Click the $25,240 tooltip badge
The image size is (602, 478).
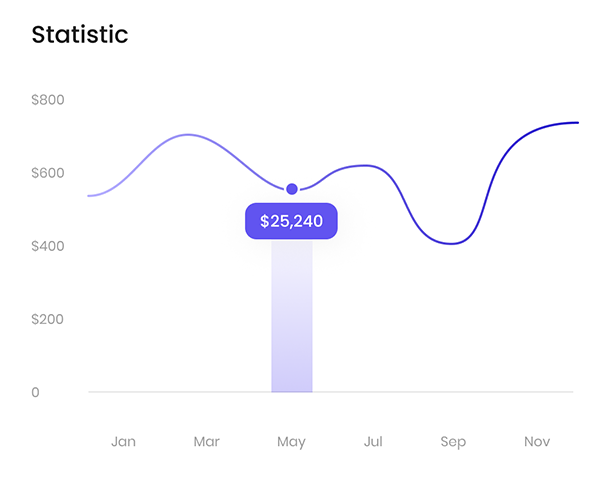291,221
